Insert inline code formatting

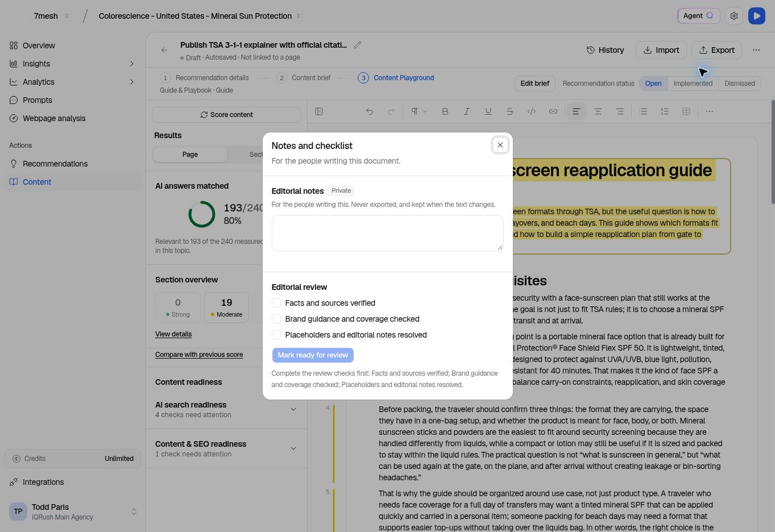coord(532,111)
